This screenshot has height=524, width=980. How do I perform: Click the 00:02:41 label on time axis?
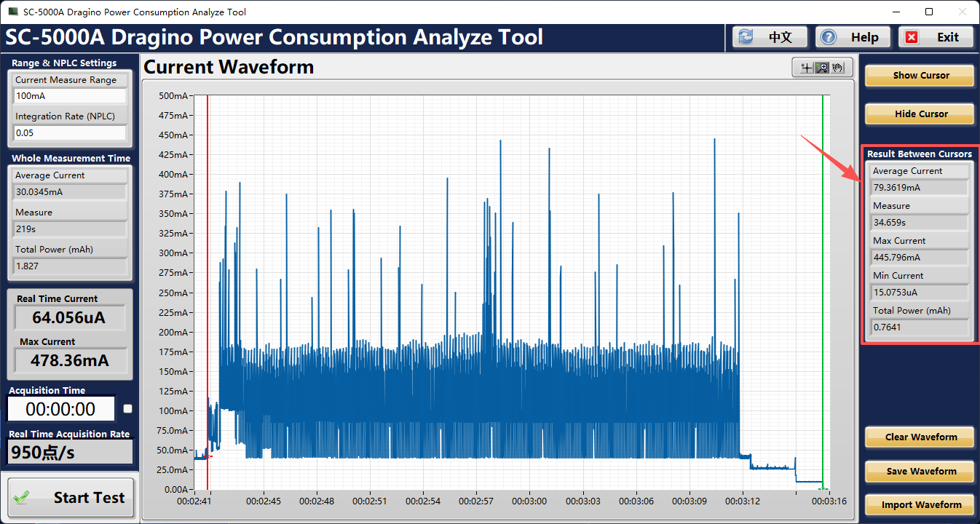tap(194, 501)
